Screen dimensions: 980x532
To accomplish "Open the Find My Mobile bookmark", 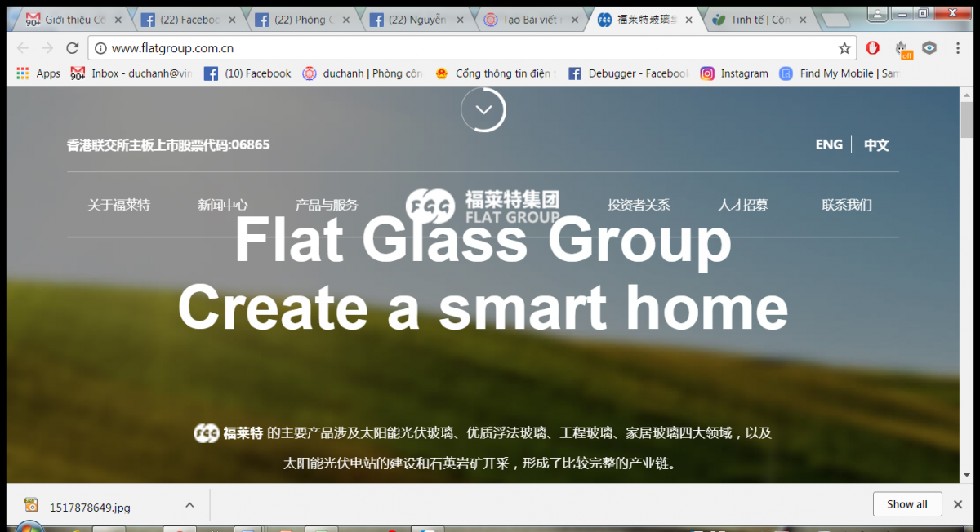I will (x=840, y=73).
